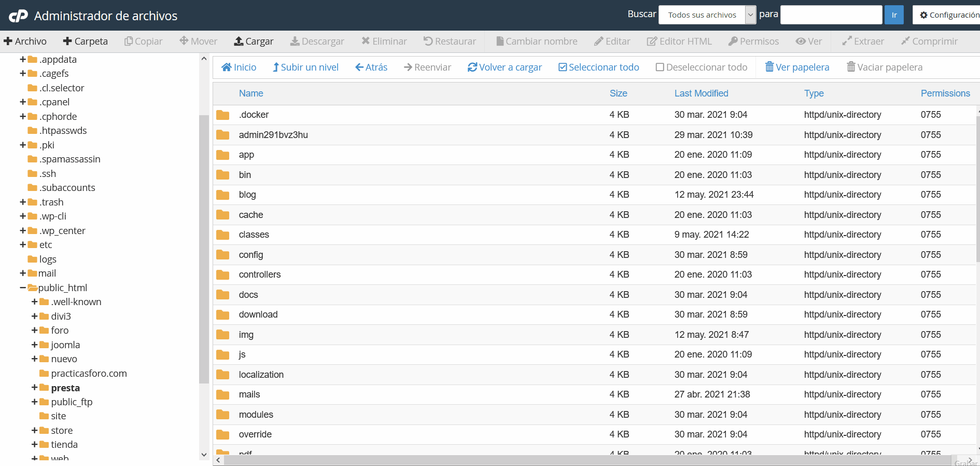
Task: Expand the mail tree folder
Action: click(x=23, y=273)
